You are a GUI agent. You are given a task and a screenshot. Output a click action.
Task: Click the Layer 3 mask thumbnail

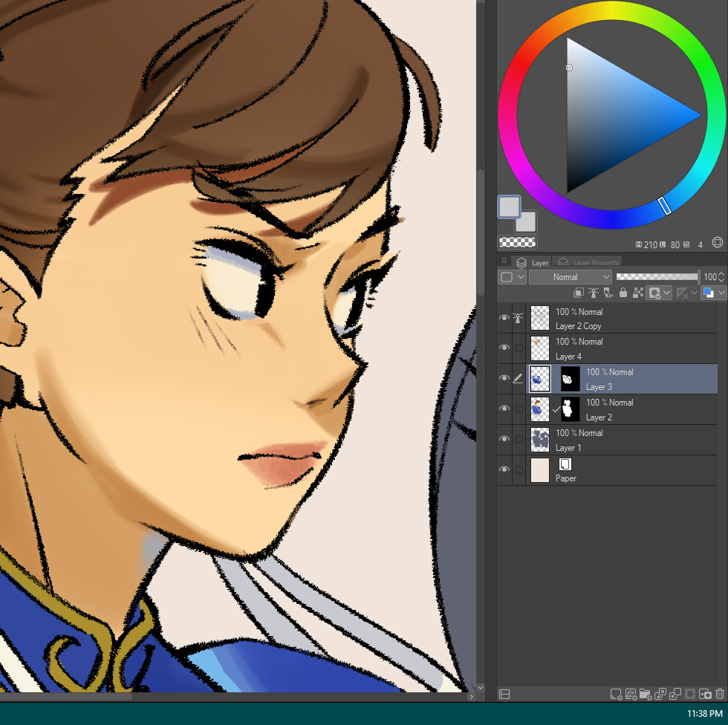[x=571, y=379]
